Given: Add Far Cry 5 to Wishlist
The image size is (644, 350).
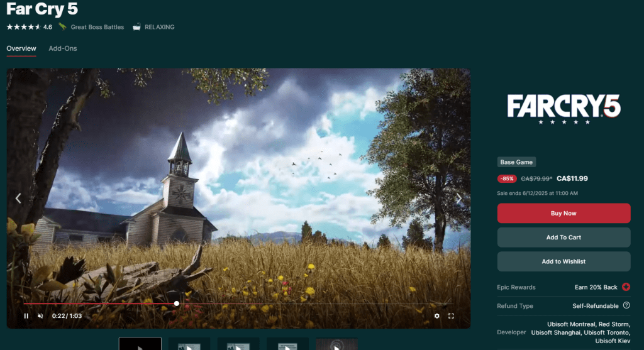Looking at the screenshot, I should [563, 261].
